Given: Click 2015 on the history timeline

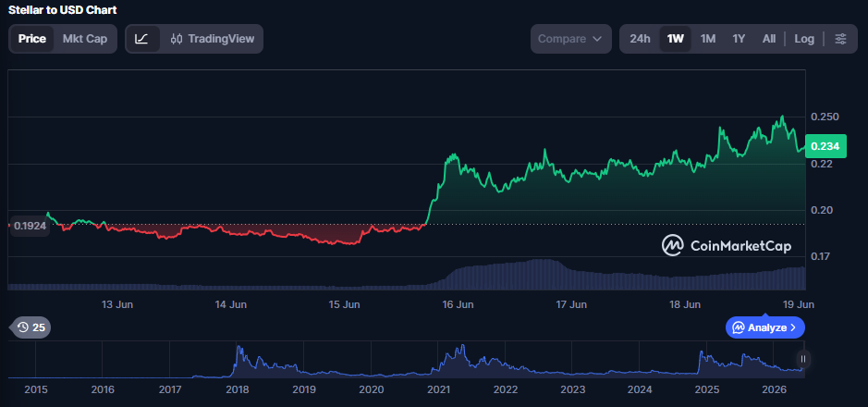Looking at the screenshot, I should 36,389.
